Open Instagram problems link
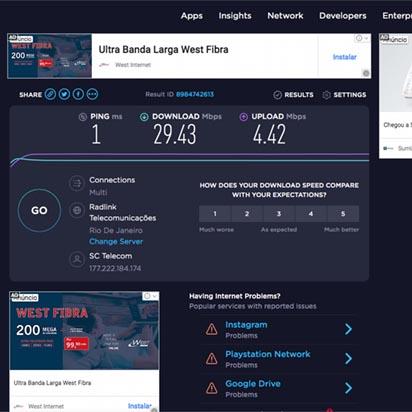412x412 pixels. point(246,325)
